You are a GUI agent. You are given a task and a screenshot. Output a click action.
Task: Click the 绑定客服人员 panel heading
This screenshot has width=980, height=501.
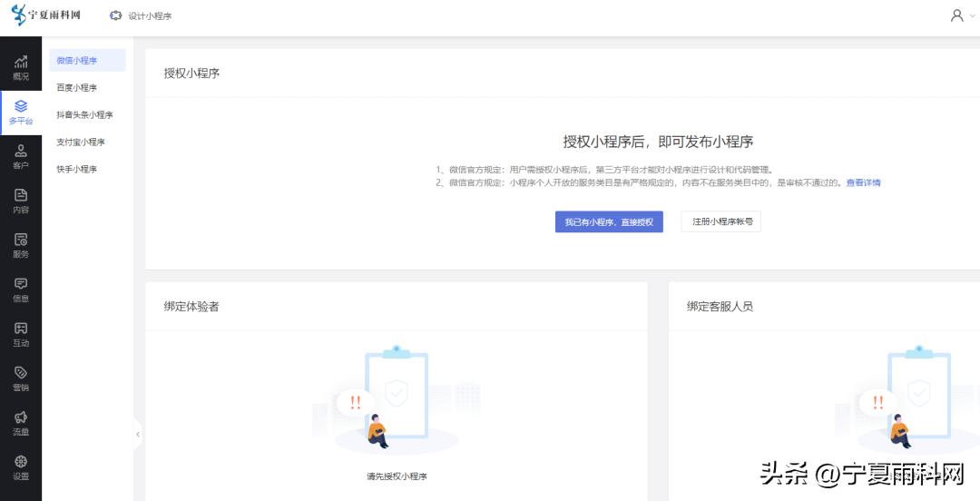point(720,307)
